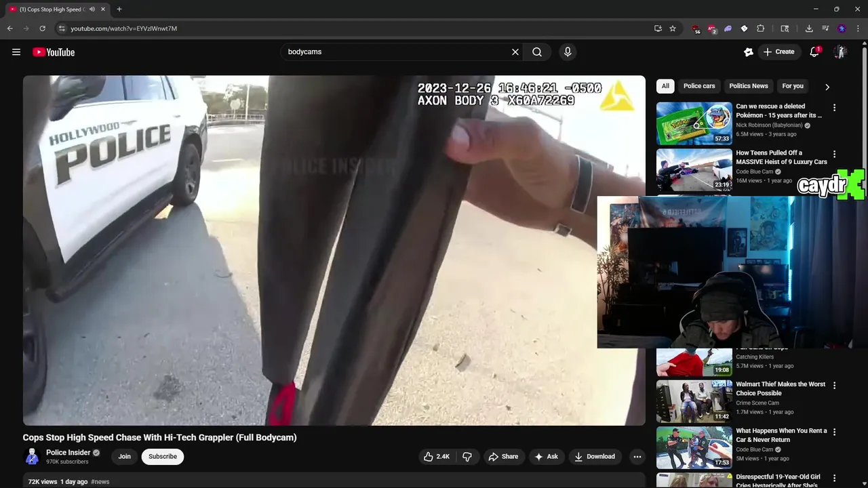Image resolution: width=868 pixels, height=488 pixels.
Task: Open the purple ghost extension
Action: [728, 28]
